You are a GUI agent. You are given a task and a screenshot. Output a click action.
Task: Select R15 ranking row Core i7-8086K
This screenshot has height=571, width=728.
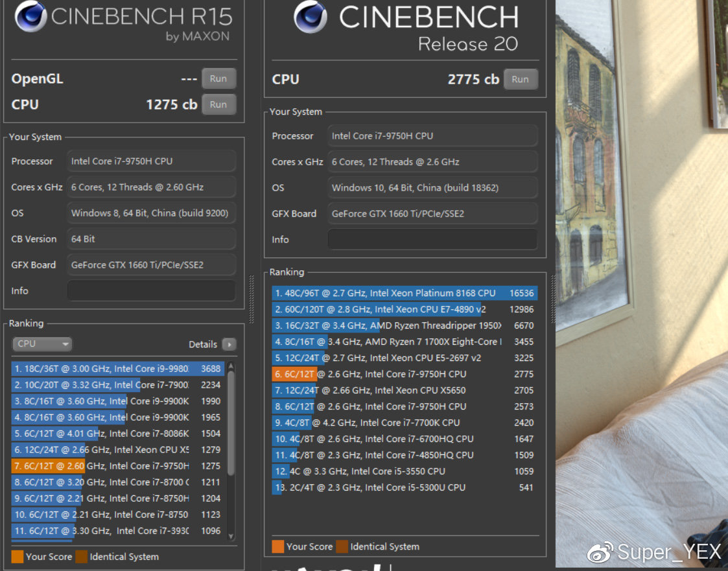[118, 434]
